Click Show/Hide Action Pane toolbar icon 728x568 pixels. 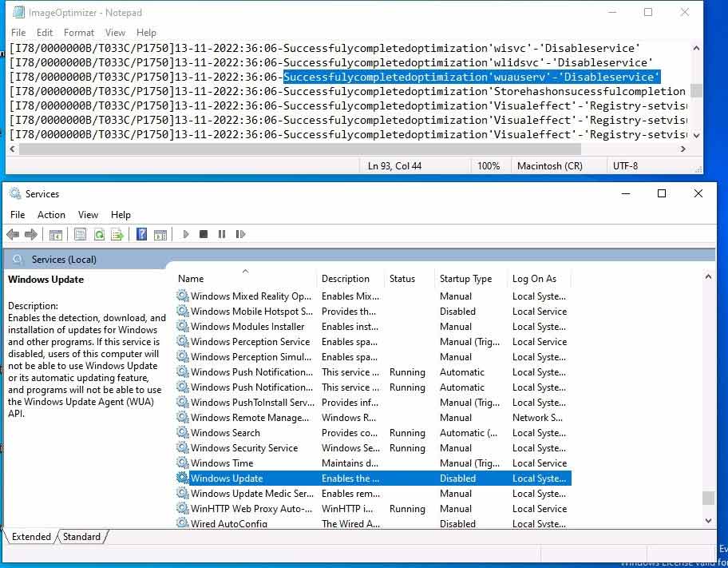[x=160, y=235]
